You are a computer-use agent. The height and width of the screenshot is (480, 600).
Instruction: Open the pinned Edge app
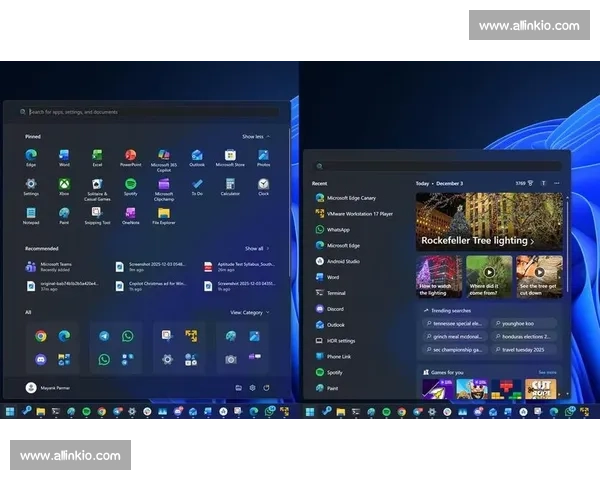point(31,157)
